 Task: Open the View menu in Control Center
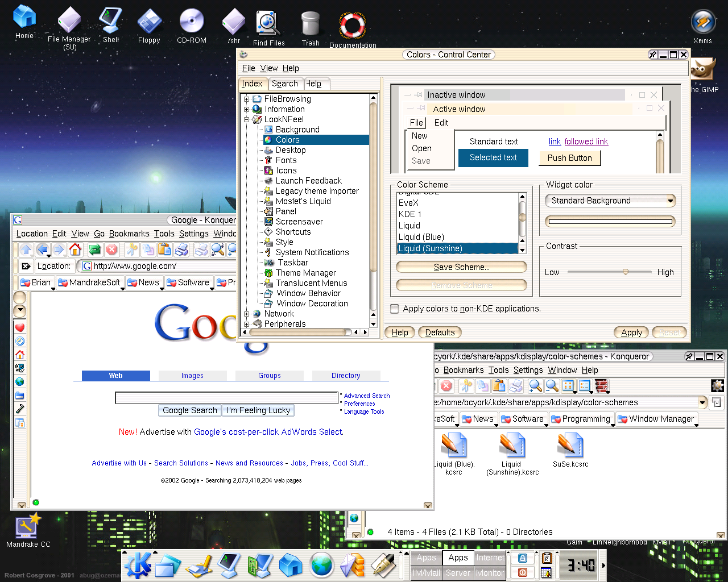coord(269,68)
